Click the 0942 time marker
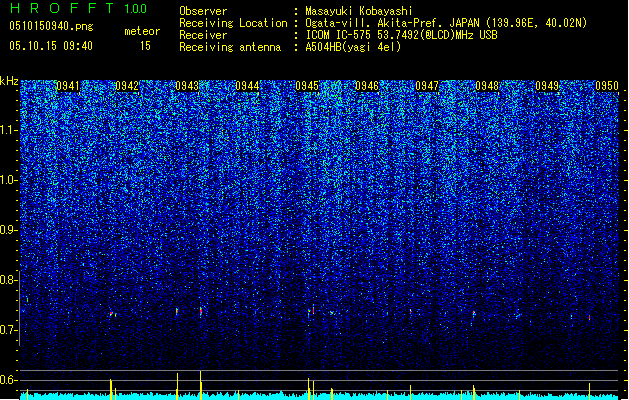This screenshot has width=629, height=400. (x=127, y=86)
